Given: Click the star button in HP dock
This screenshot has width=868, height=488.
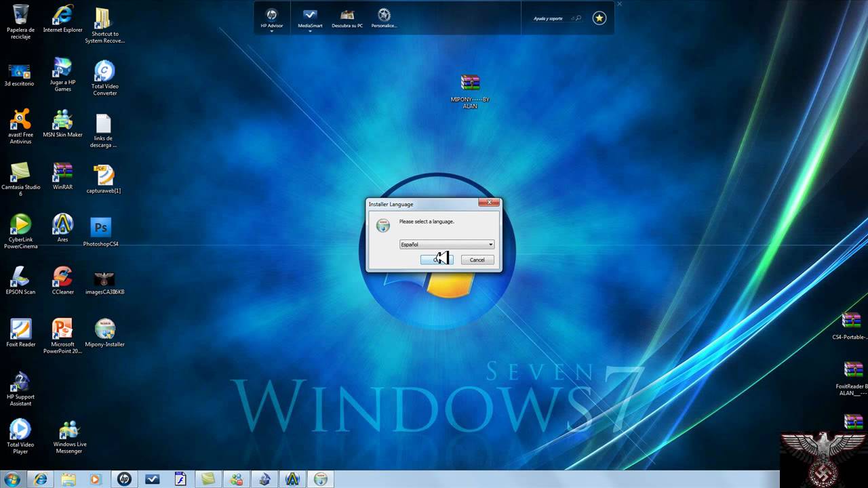Looking at the screenshot, I should coord(599,18).
